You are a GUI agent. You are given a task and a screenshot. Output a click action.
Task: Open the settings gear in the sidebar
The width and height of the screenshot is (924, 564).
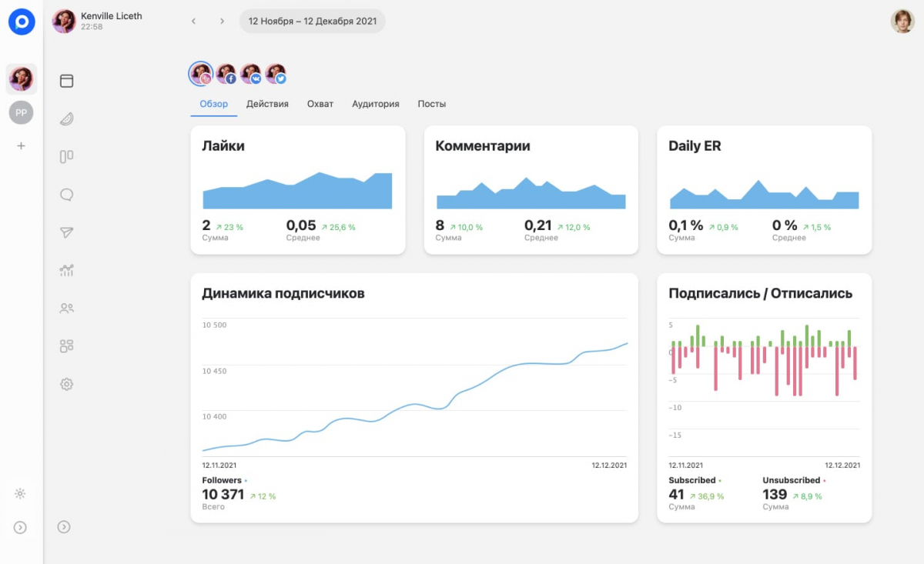(x=66, y=384)
